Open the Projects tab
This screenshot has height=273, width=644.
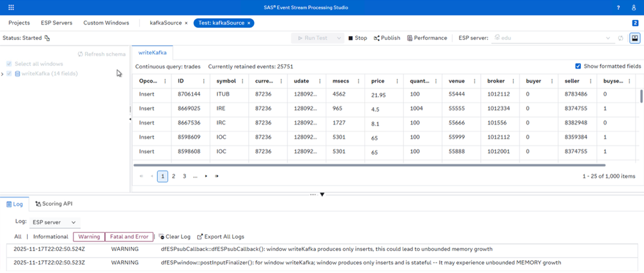click(19, 23)
